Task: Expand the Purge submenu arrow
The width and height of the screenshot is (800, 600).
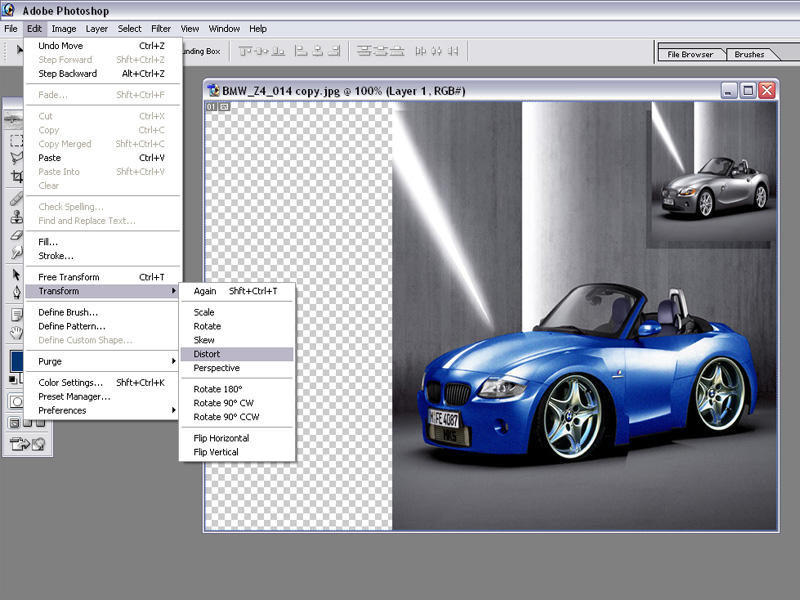Action: [x=173, y=361]
